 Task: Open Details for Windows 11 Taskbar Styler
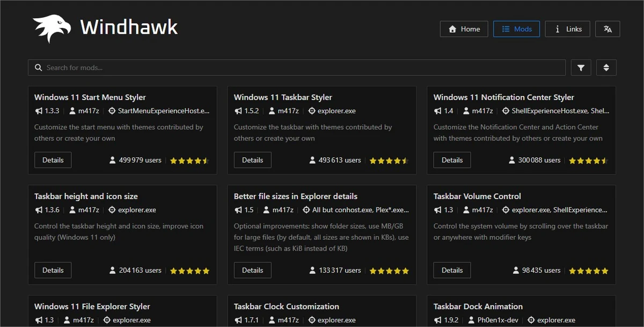click(x=252, y=160)
